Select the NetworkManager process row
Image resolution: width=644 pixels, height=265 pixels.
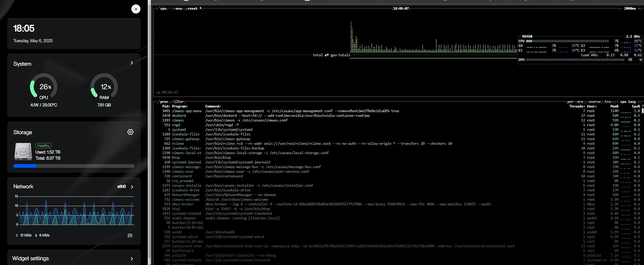398,195
